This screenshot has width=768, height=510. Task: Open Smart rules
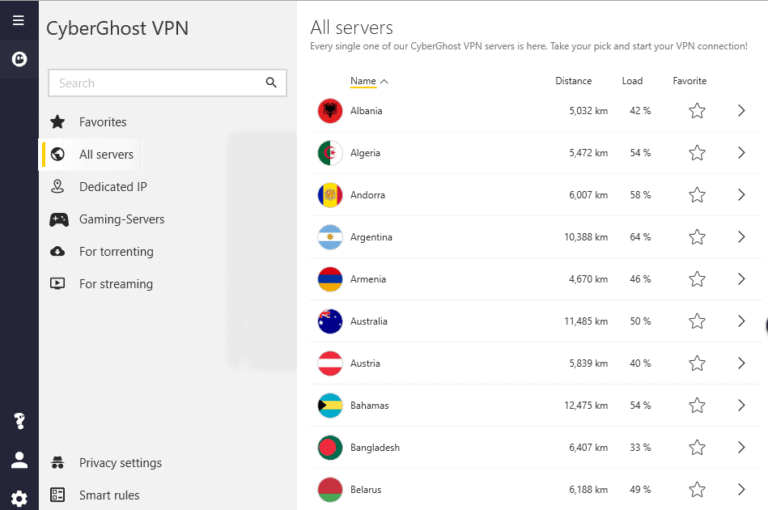(x=109, y=495)
